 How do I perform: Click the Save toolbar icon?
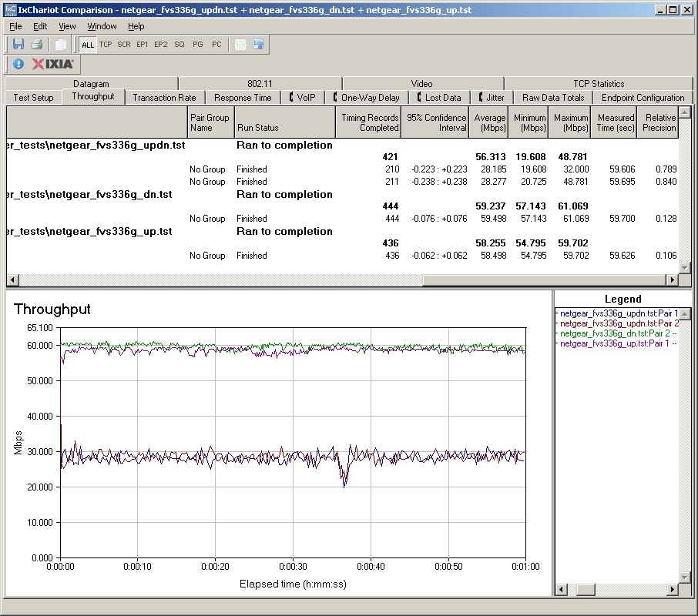point(18,45)
